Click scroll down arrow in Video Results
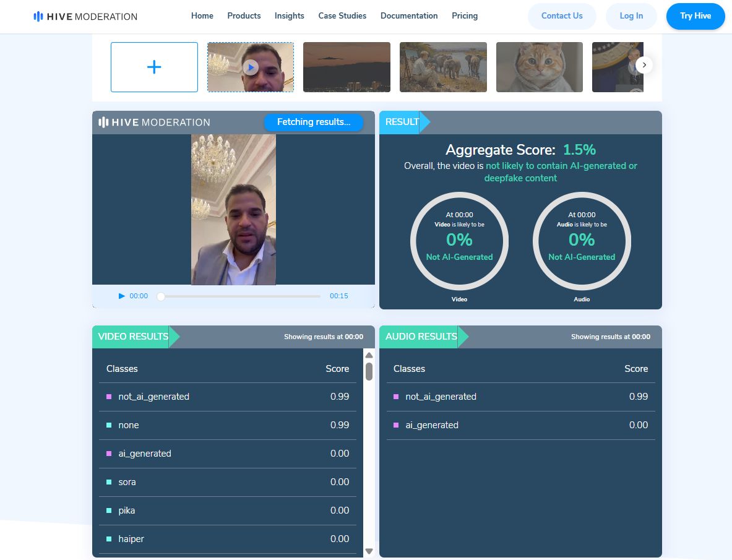 coord(369,551)
